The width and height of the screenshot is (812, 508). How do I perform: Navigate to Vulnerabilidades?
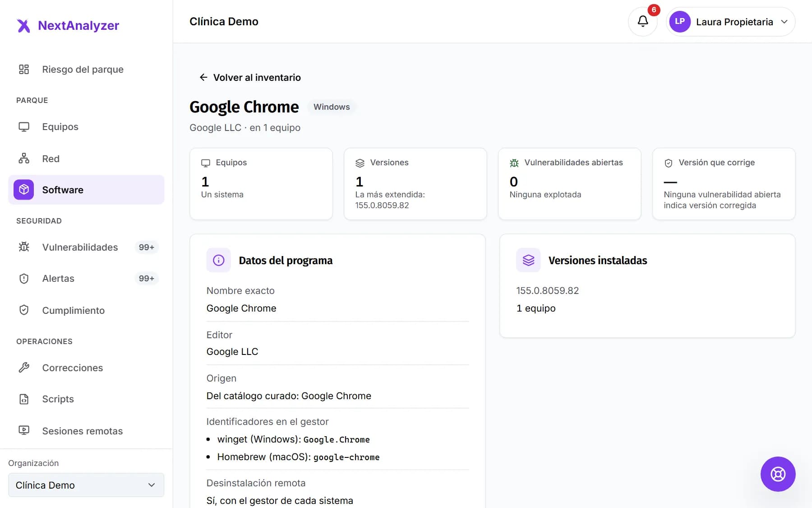click(x=86, y=247)
